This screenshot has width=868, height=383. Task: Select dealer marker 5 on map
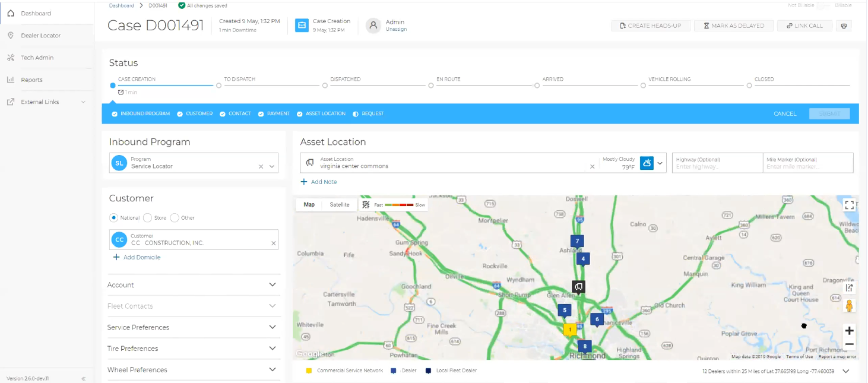tap(564, 310)
